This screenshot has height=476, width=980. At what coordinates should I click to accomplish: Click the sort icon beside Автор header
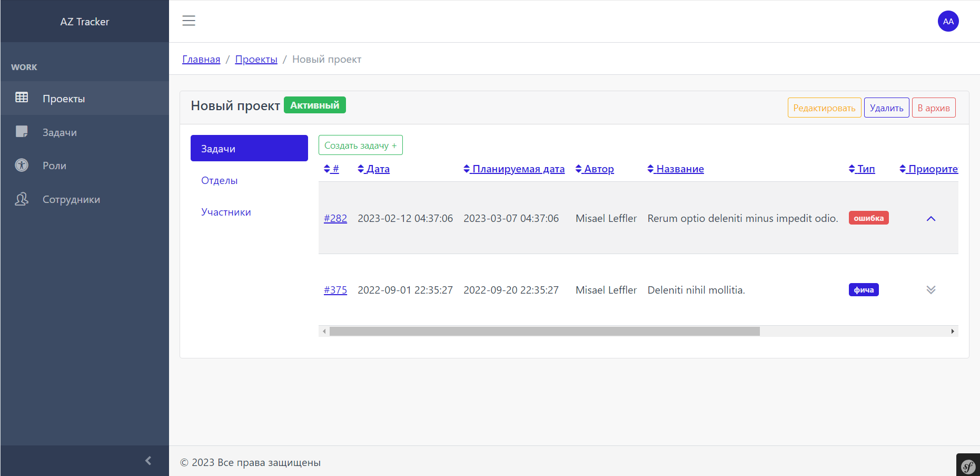tap(578, 169)
